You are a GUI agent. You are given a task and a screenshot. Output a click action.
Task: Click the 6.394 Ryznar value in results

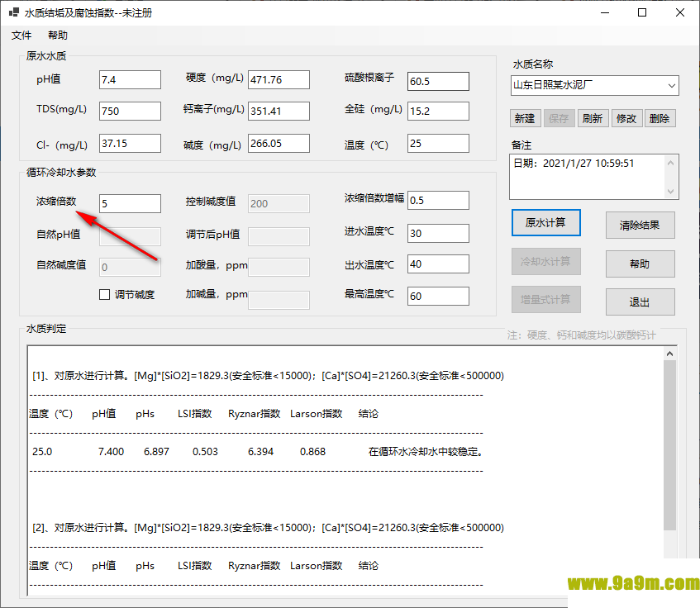(260, 452)
